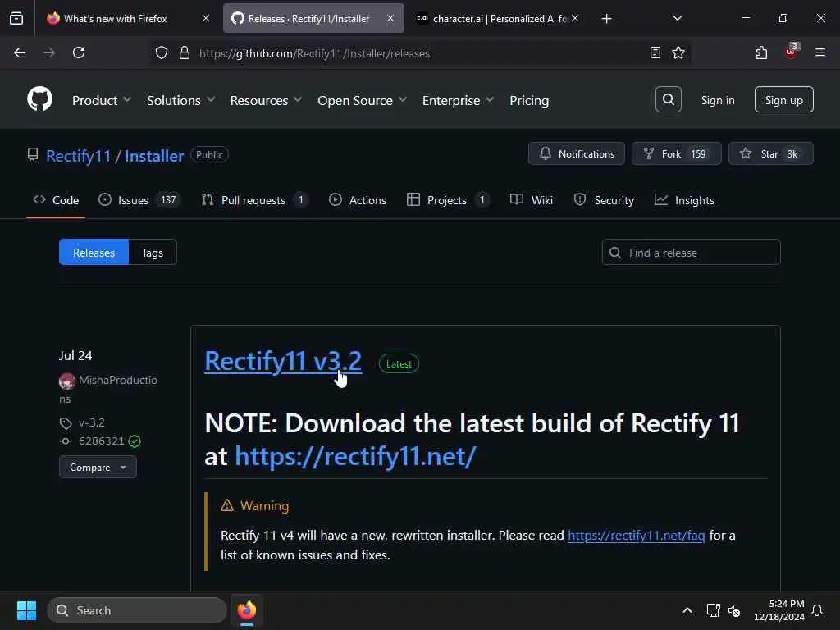Viewport: 840px width, 630px height.
Task: Open the Wiki tab
Action: tap(532, 200)
